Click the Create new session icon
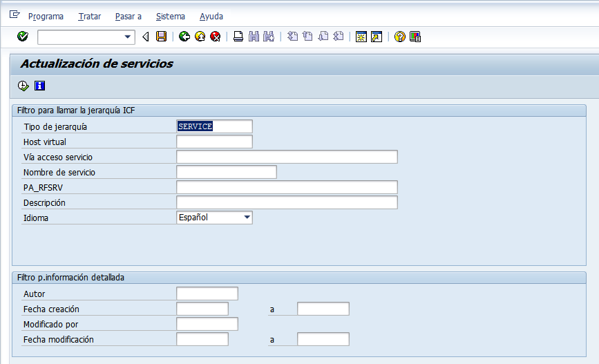 click(x=361, y=37)
